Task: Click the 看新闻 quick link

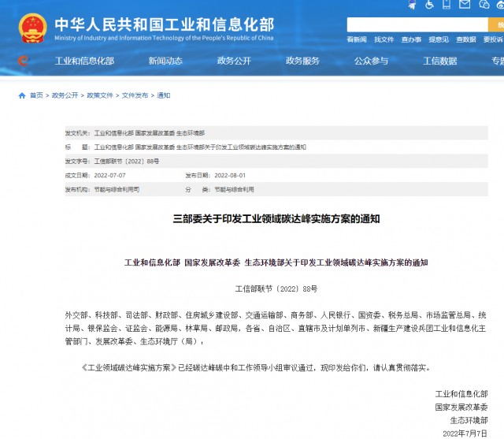Action: pyautogui.click(x=357, y=39)
